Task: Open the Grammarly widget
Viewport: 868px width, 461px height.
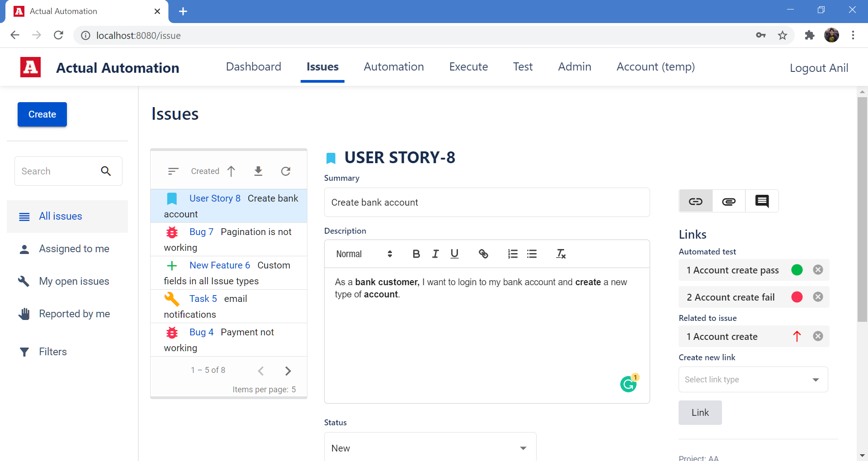Action: (628, 384)
